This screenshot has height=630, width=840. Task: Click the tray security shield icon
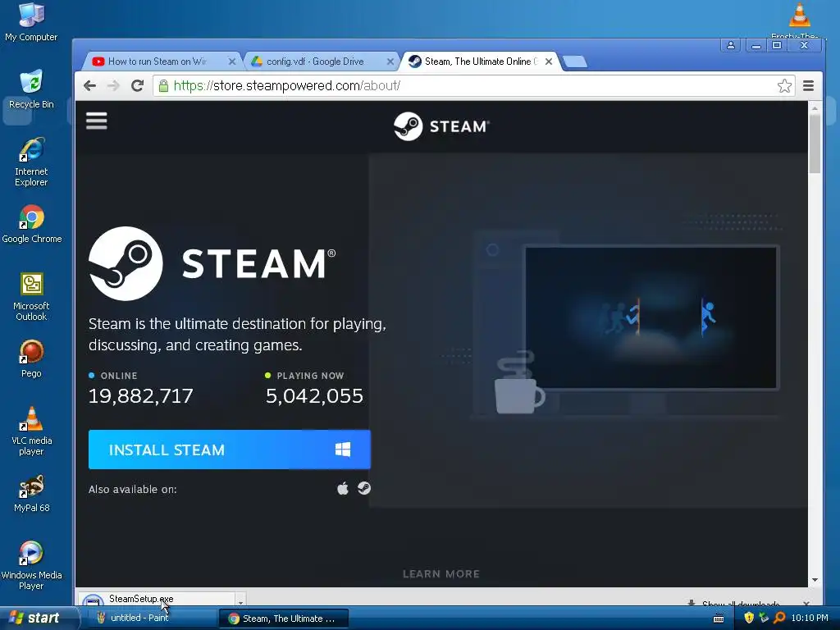[749, 618]
